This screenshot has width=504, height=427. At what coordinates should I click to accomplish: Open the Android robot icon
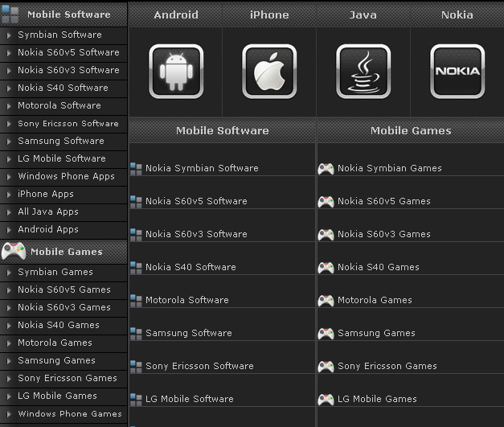point(176,72)
